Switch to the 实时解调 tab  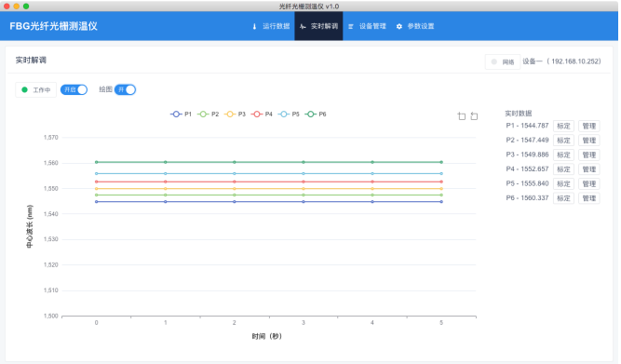(x=318, y=26)
